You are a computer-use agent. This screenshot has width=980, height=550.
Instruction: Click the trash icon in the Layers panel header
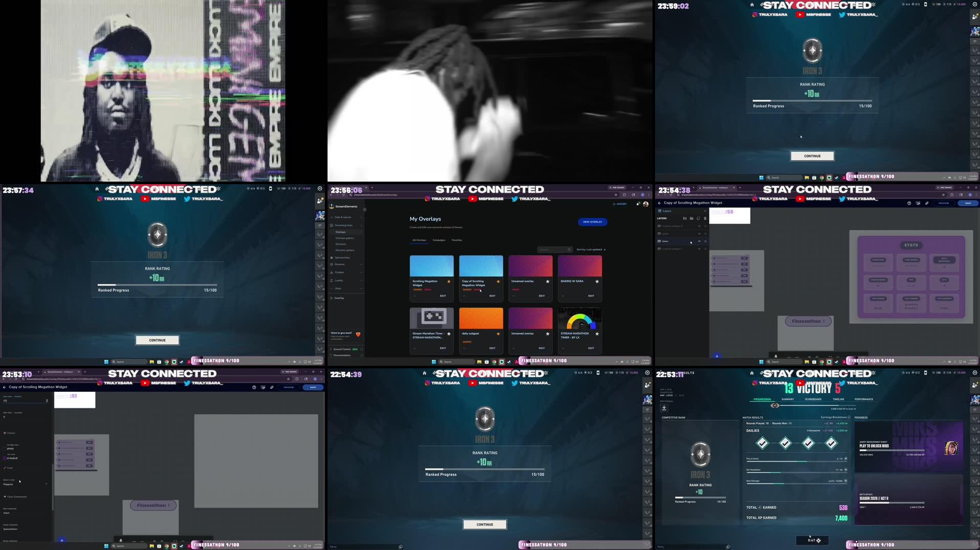705,218
